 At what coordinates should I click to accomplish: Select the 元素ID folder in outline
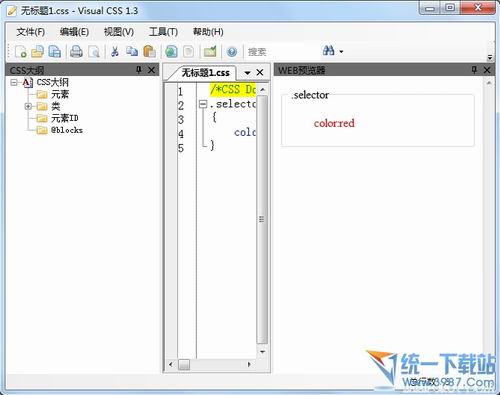click(x=65, y=118)
